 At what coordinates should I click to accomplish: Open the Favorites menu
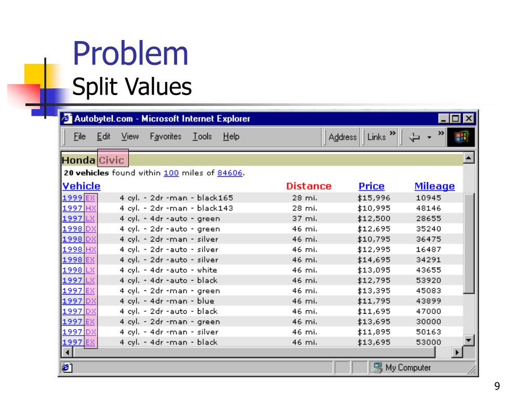166,137
